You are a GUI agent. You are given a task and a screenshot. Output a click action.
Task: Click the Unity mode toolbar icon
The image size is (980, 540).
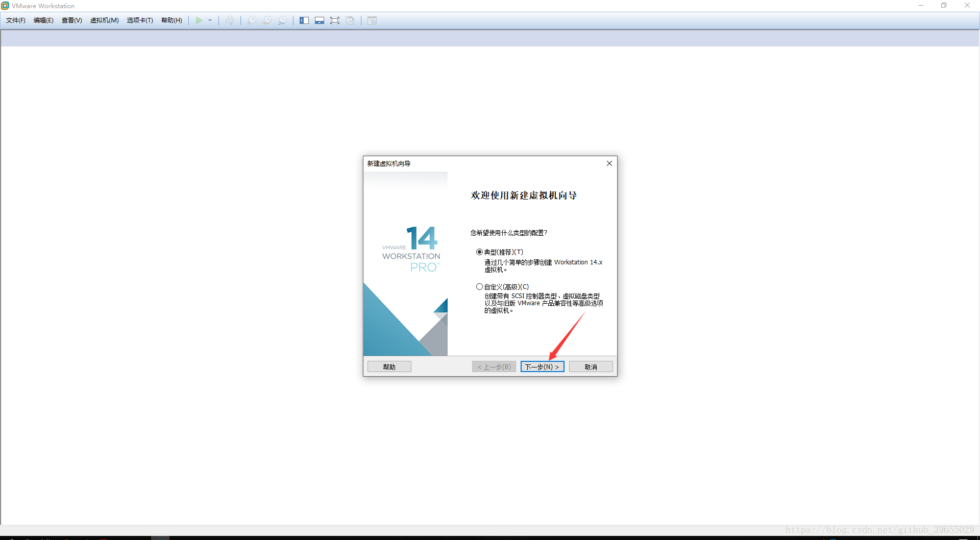(350, 20)
